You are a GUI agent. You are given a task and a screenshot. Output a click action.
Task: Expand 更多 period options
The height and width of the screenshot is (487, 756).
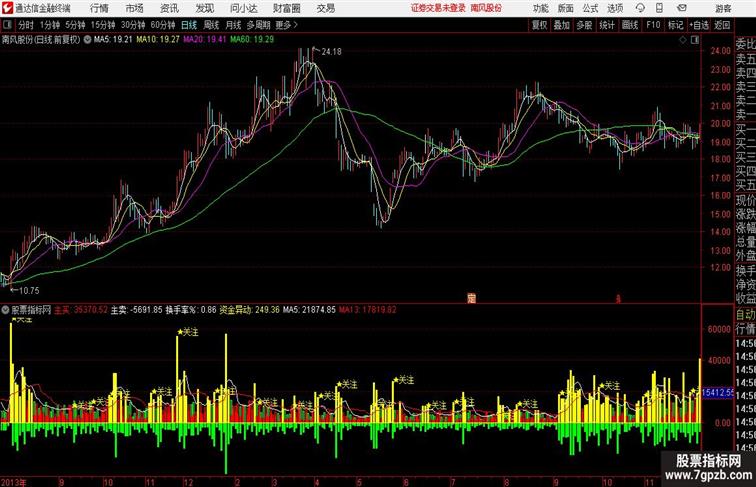[x=286, y=25]
